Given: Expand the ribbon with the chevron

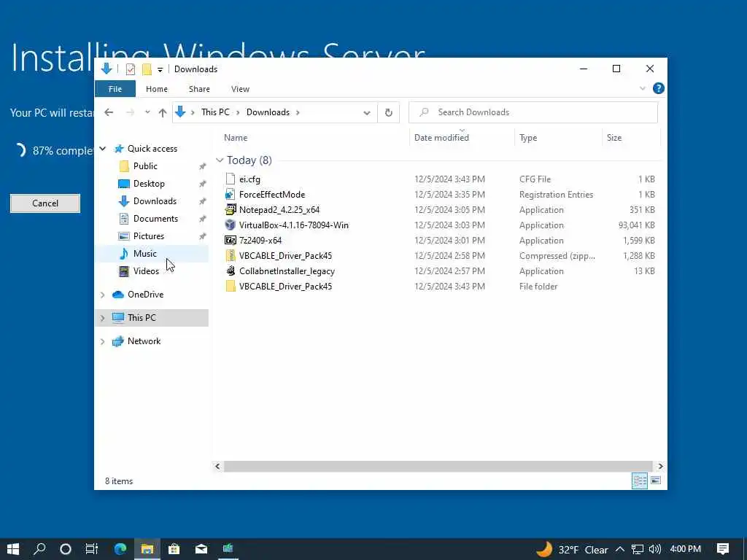Looking at the screenshot, I should (643, 88).
